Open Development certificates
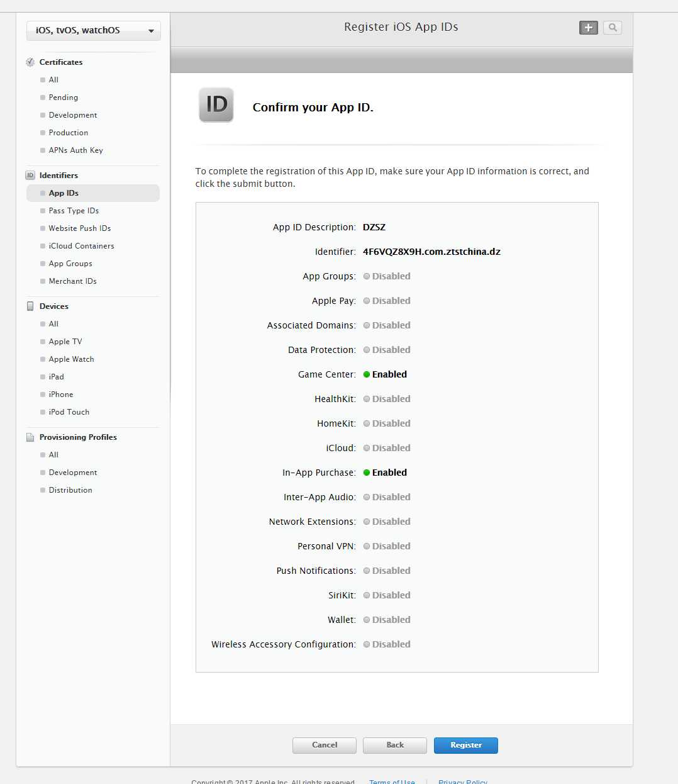Image resolution: width=678 pixels, height=784 pixels. pyautogui.click(x=73, y=115)
